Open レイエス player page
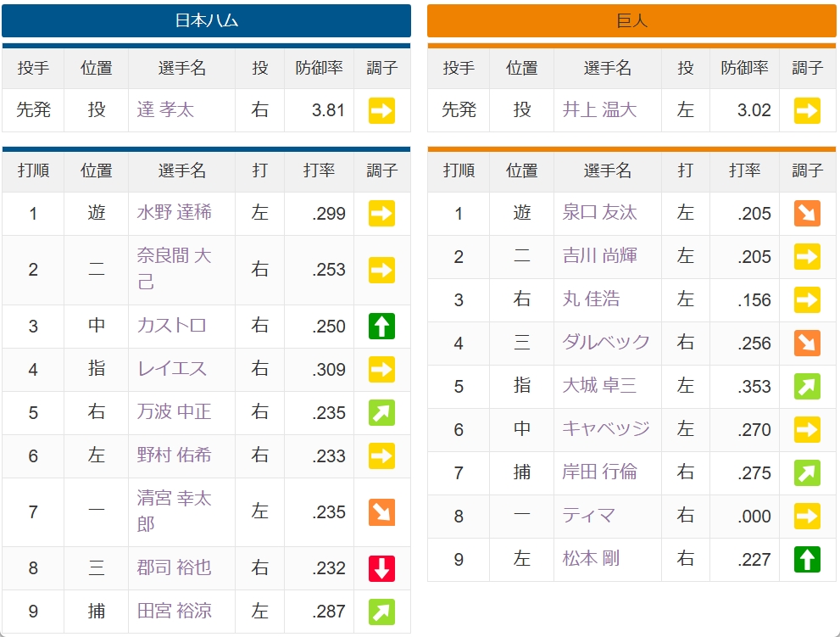Viewport: 840px width, 637px height. (x=171, y=368)
